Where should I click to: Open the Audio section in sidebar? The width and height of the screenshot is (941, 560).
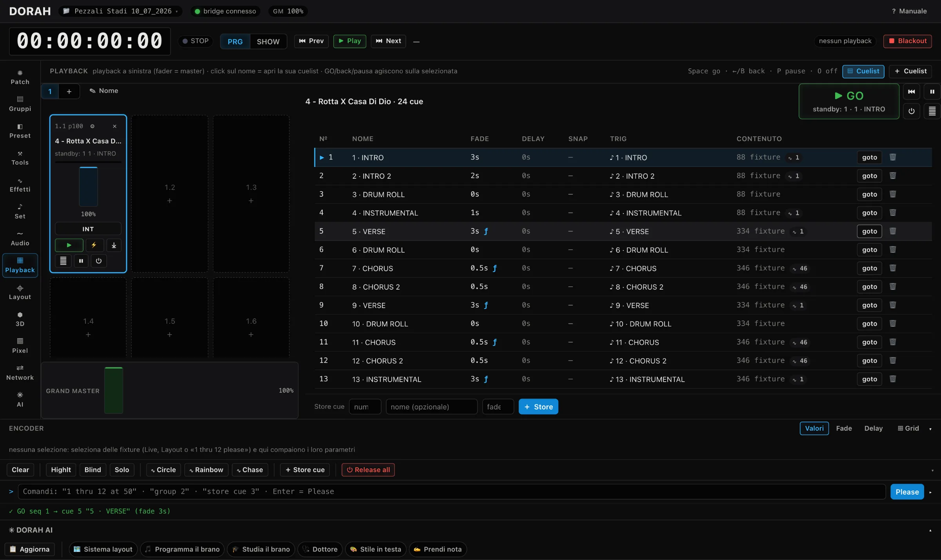(20, 239)
